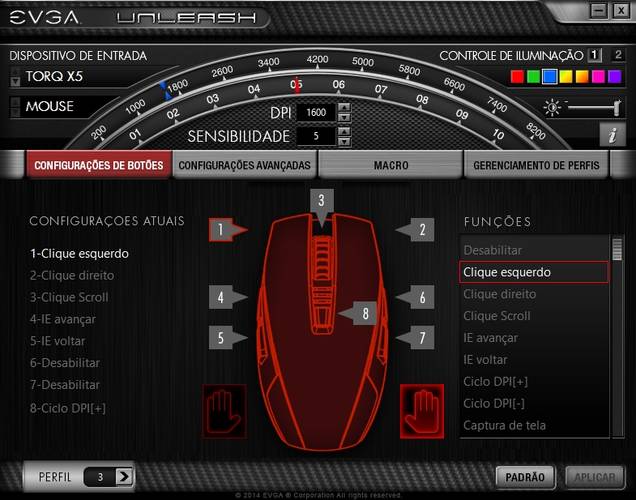The height and width of the screenshot is (500, 636).
Task: Pick the purple lighting color
Action: pos(615,76)
